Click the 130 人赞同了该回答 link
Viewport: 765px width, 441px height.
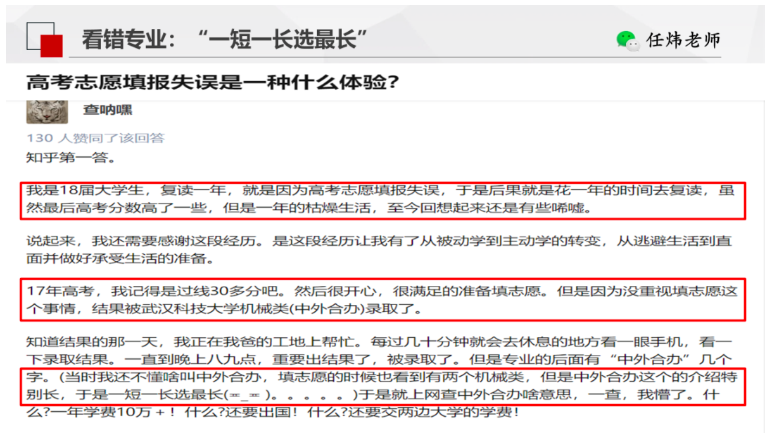pos(96,138)
